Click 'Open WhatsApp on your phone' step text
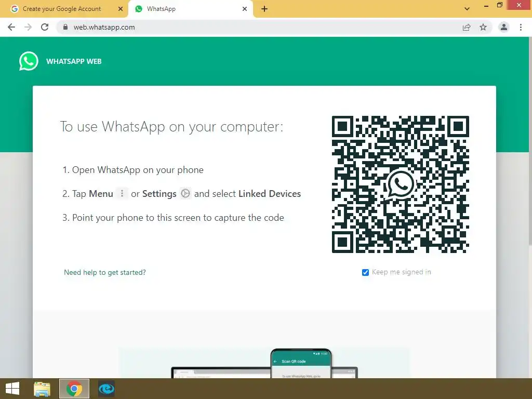 click(x=138, y=170)
